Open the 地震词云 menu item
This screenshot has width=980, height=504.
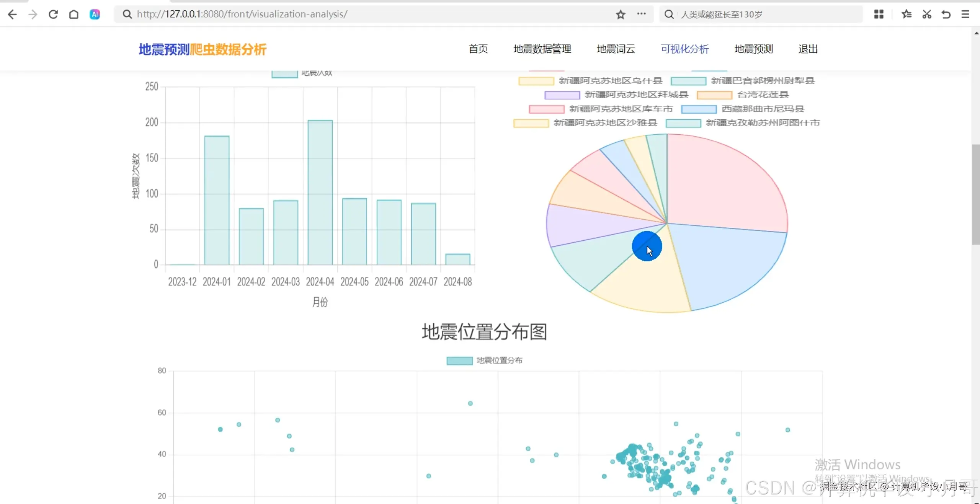[x=616, y=49]
